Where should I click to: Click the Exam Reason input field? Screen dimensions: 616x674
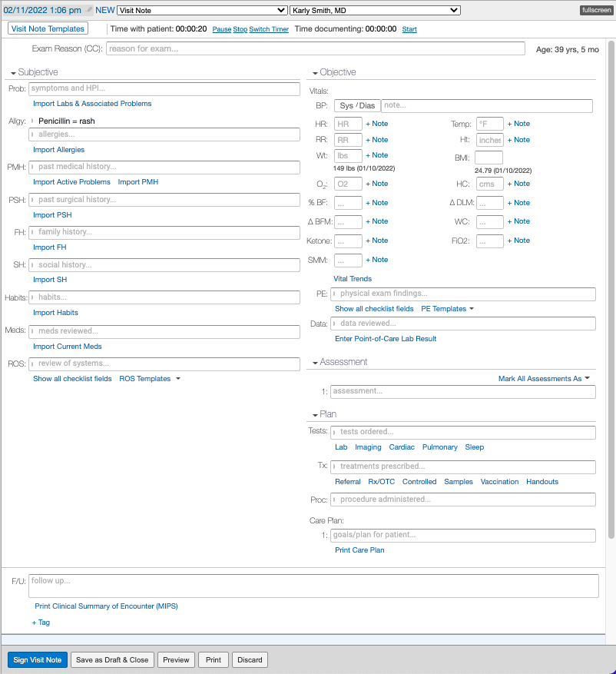pos(316,48)
